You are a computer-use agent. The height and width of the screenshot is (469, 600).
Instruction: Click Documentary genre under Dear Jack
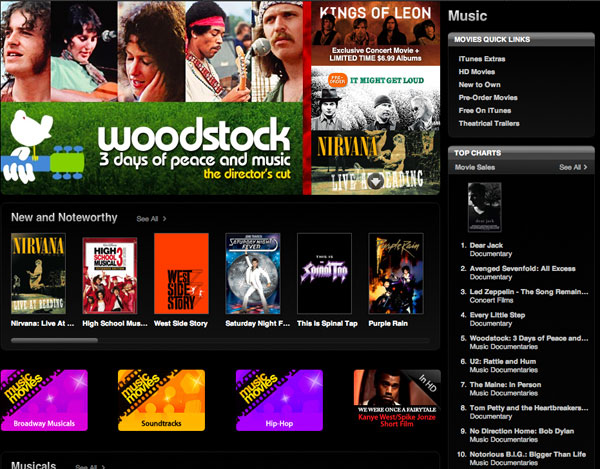click(x=491, y=254)
